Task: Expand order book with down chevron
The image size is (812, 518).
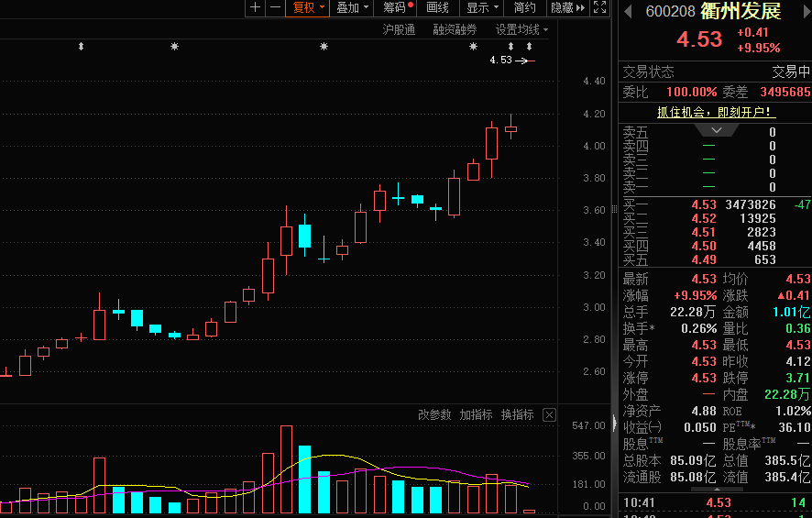Action: click(x=716, y=130)
